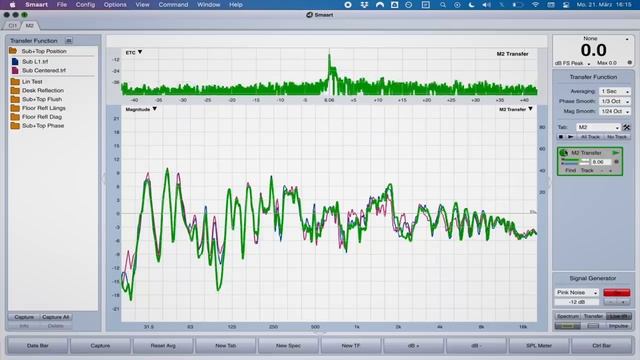Click the New TF button

(351, 346)
